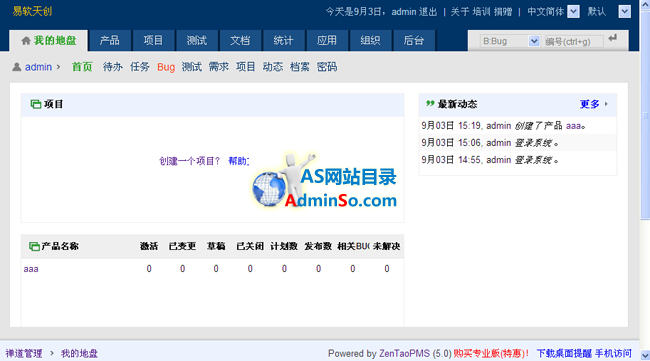Screen dimensions: 650x361
Task: Click the 发布数 column header
Action: [318, 246]
